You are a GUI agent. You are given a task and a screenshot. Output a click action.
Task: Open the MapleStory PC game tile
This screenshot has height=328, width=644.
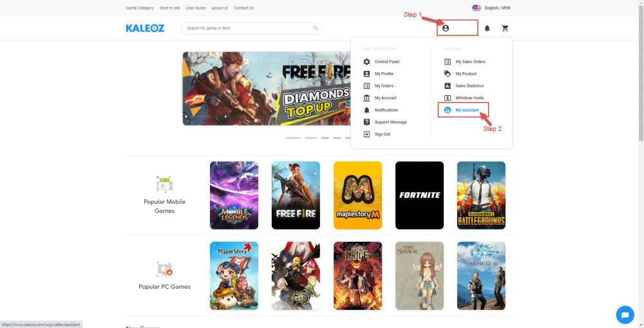tap(234, 276)
